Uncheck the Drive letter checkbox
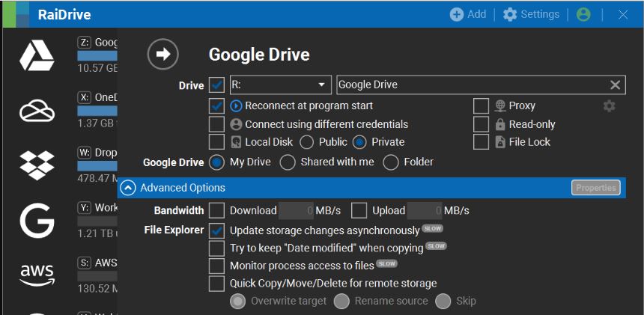This screenshot has height=315, width=644. pos(216,85)
